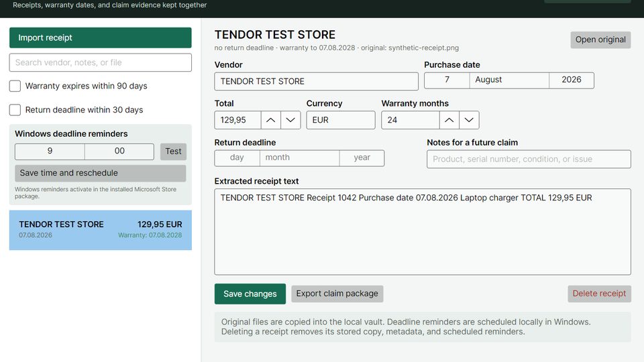The image size is (644, 362).
Task: Decrease Total with the down arrow
Action: [290, 120]
